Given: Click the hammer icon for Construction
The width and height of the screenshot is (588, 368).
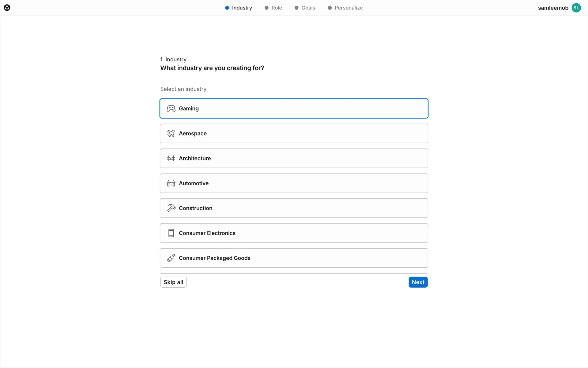Looking at the screenshot, I should tap(171, 208).
